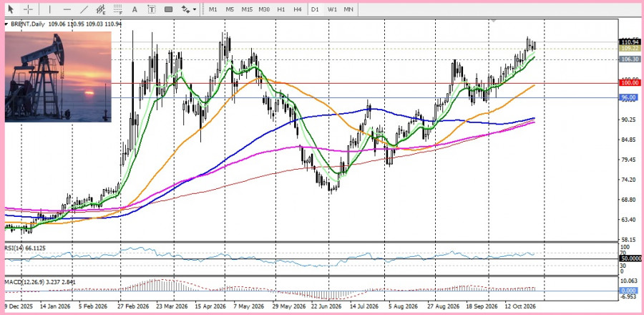Screen dimensions: 644x315
Task: Click the oil pump thumbnail image
Action: coord(58,77)
